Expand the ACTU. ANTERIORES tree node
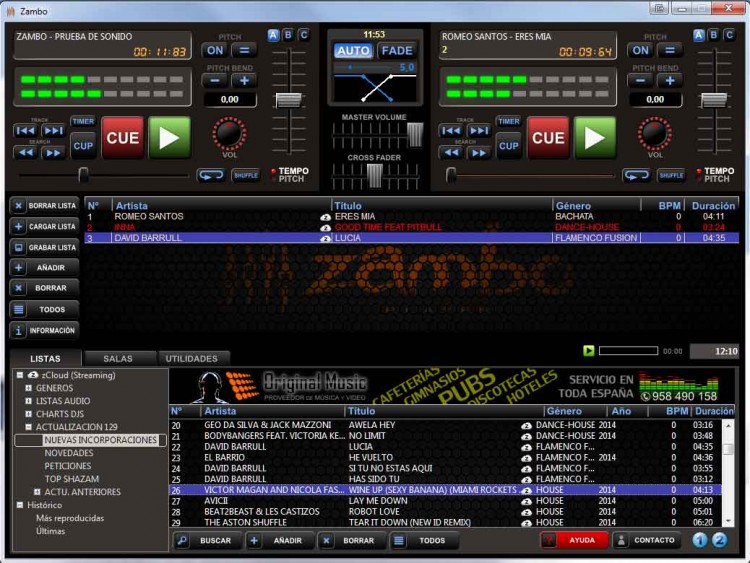 point(37,492)
